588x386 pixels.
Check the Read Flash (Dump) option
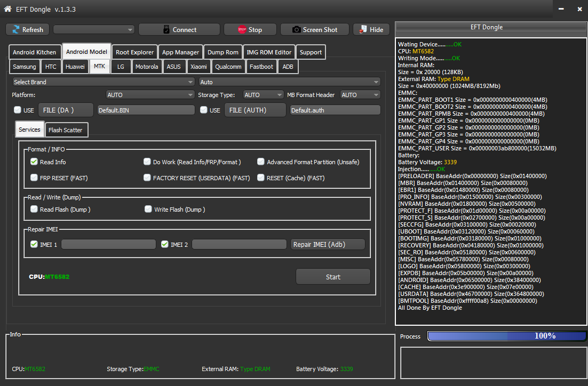34,209
